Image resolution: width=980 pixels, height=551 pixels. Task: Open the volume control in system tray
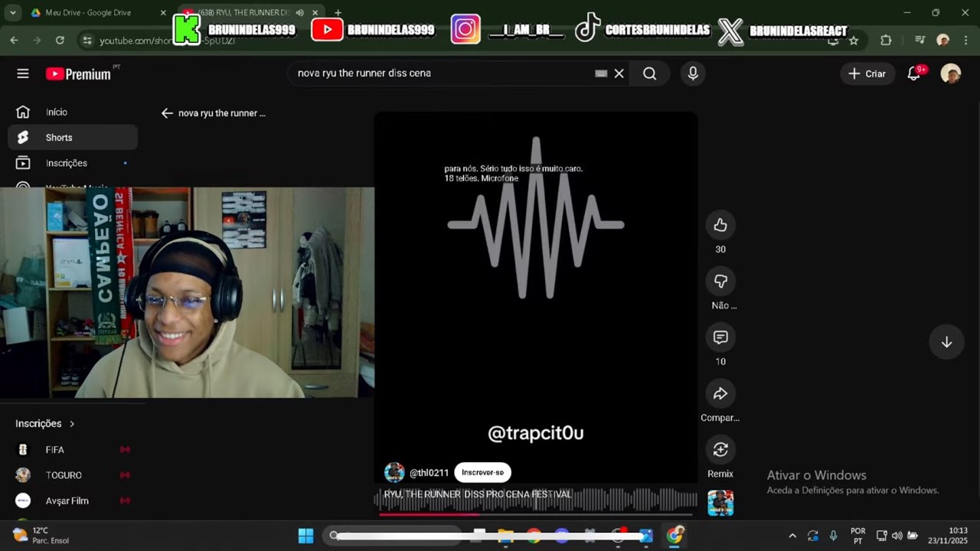click(897, 536)
